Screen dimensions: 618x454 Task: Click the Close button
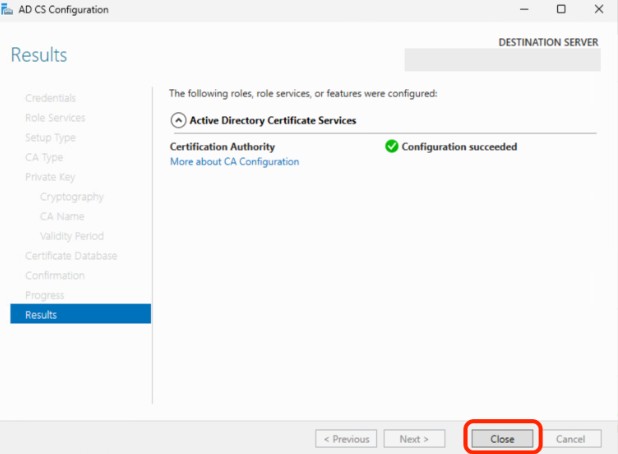coord(503,439)
